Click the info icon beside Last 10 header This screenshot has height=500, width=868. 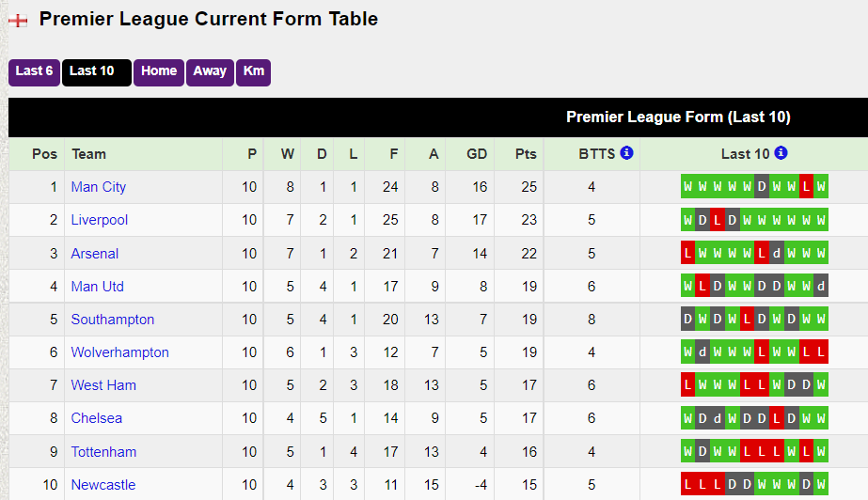[x=781, y=153]
